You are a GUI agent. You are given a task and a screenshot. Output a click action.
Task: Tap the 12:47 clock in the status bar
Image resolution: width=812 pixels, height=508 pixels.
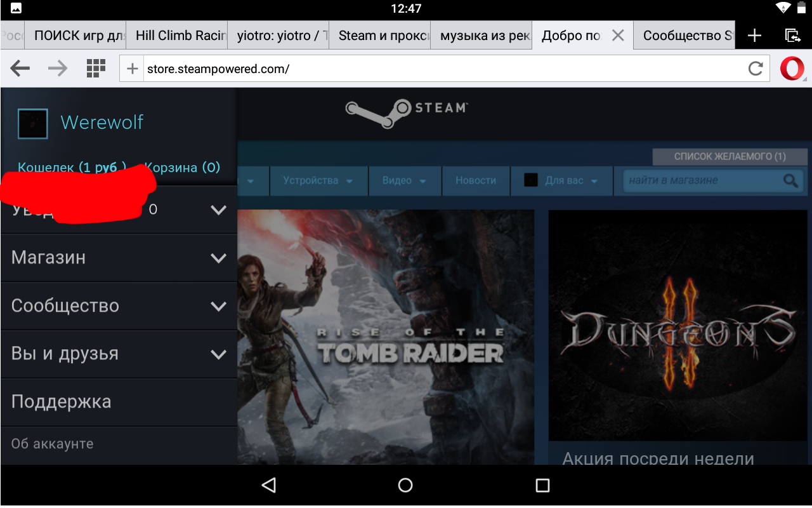pyautogui.click(x=406, y=8)
